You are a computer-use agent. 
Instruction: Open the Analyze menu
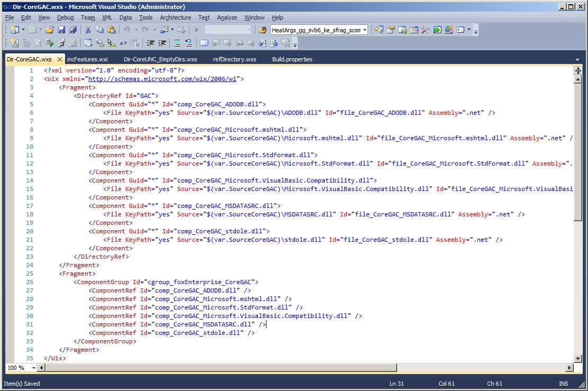227,17
